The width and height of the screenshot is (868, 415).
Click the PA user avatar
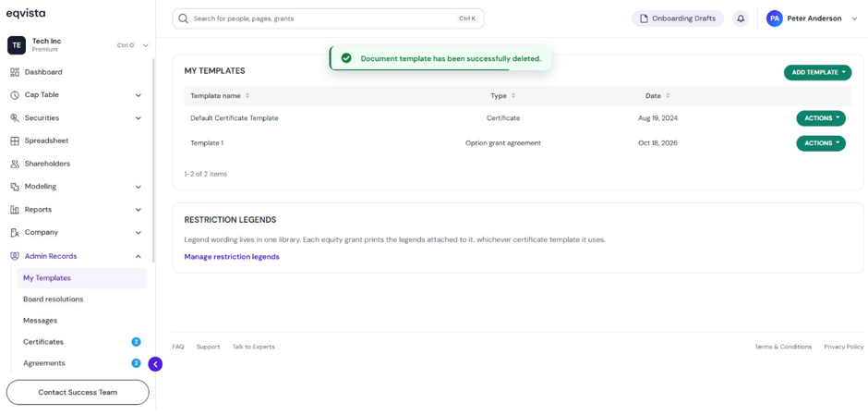775,18
